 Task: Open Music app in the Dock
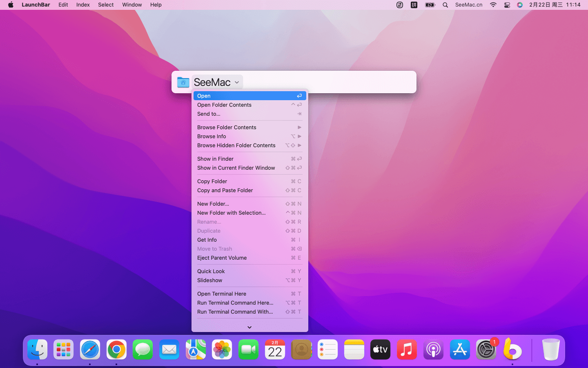(x=407, y=350)
